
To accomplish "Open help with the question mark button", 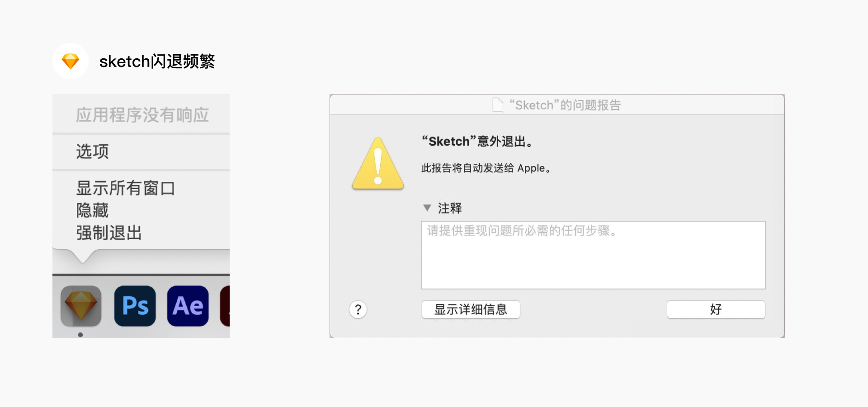I will pyautogui.click(x=358, y=310).
